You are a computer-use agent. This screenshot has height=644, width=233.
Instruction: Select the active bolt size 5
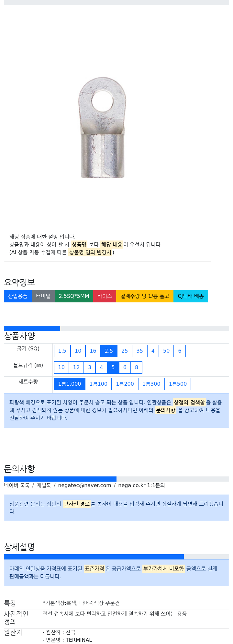[x=113, y=368]
